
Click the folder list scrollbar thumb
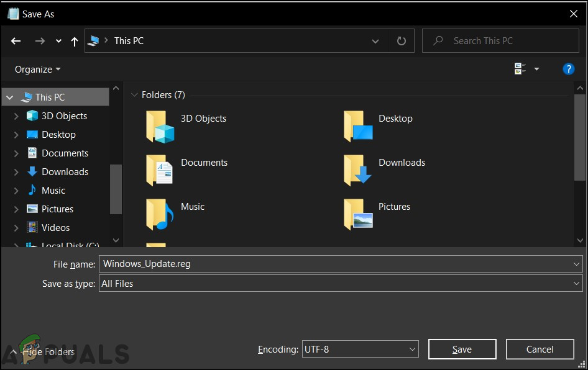pyautogui.click(x=580, y=137)
